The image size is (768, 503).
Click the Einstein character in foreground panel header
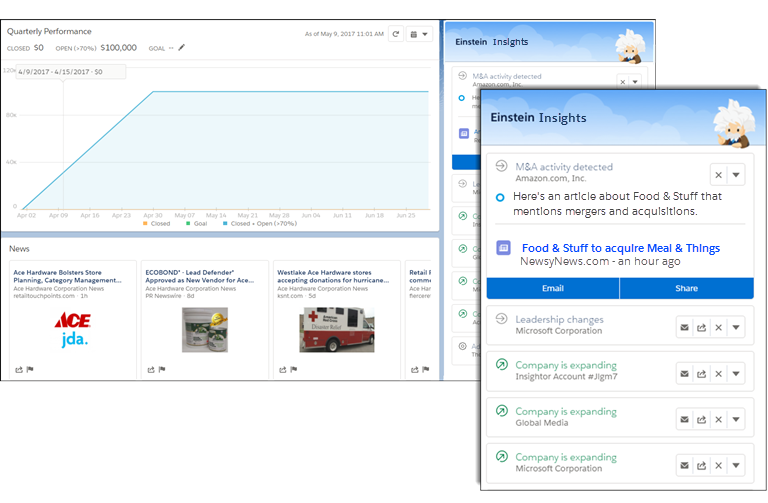733,123
